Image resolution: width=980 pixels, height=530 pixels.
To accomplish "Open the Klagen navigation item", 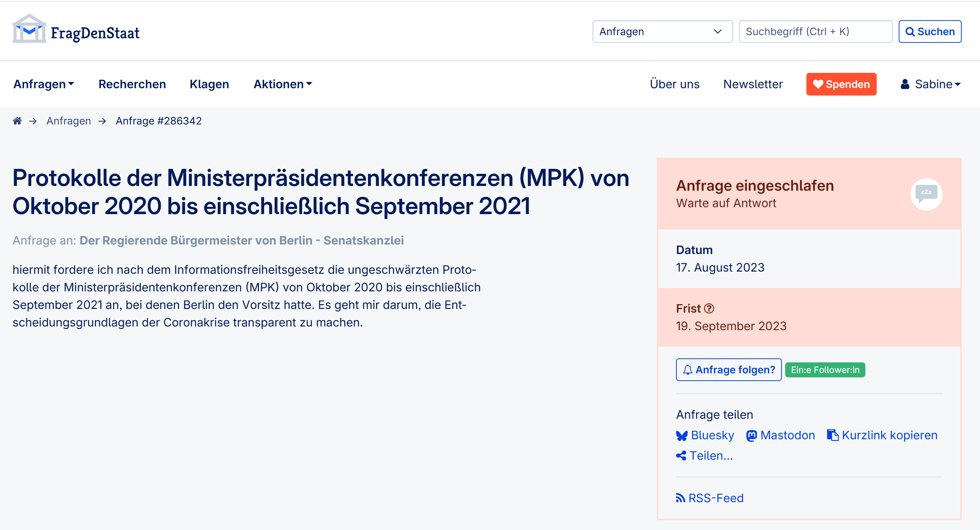I will point(209,84).
